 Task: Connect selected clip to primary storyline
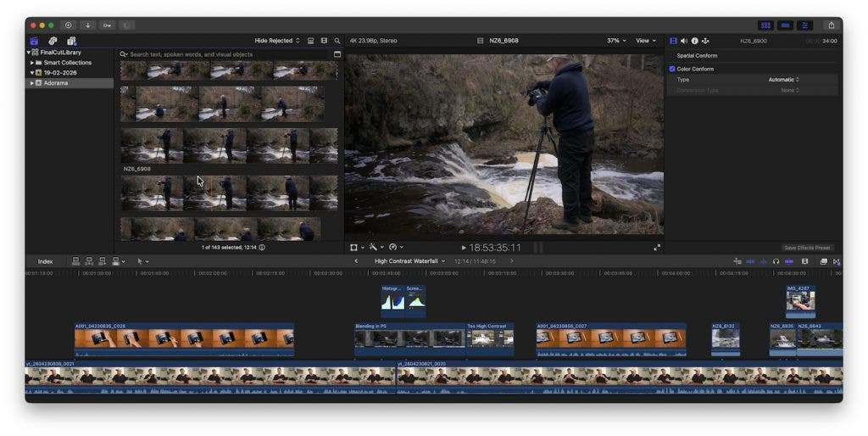[x=75, y=261]
